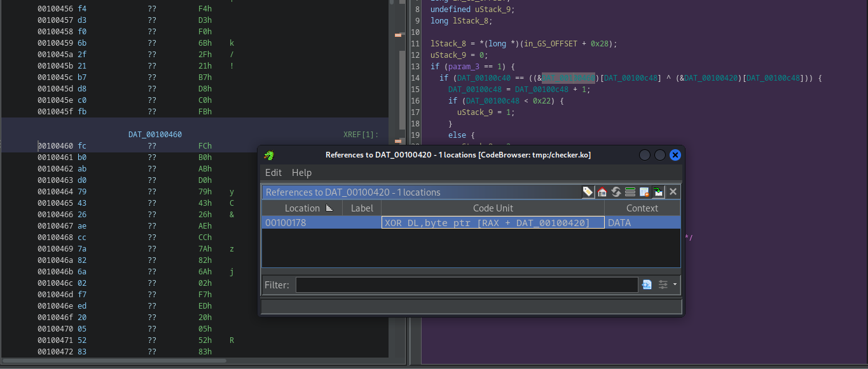Click listing address 0010046b

pos(56,272)
